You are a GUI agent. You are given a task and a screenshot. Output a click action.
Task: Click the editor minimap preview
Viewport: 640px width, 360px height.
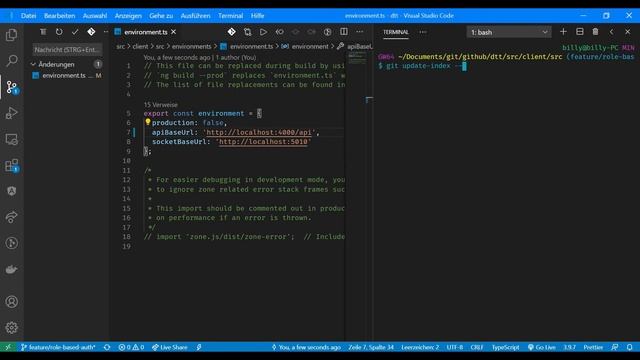[358, 59]
